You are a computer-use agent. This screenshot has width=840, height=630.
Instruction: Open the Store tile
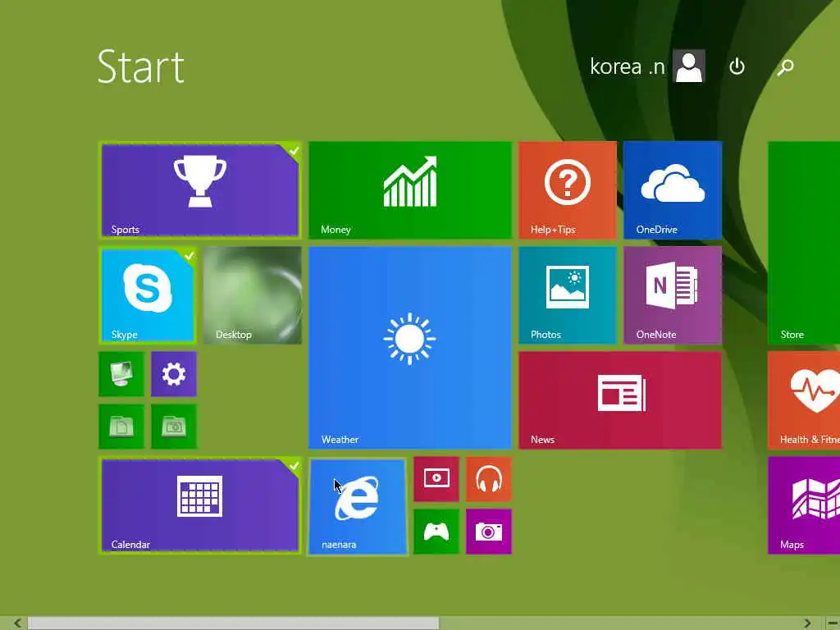pos(804,243)
